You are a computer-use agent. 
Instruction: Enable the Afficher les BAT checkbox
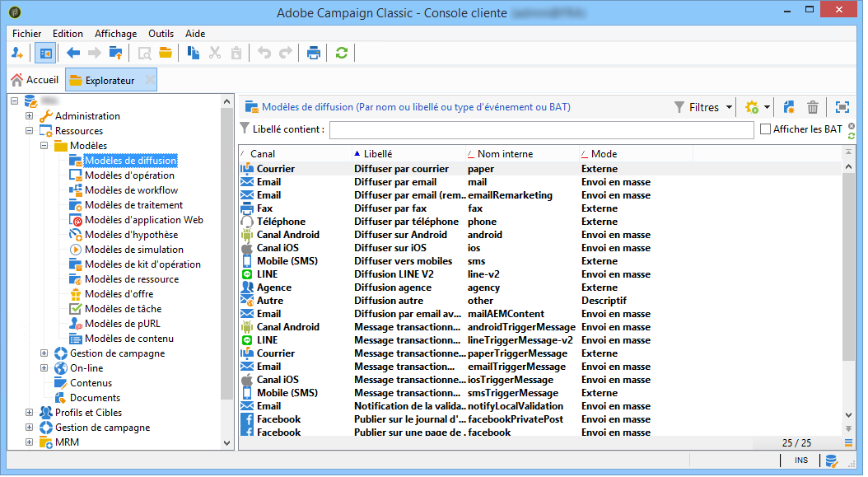766,129
